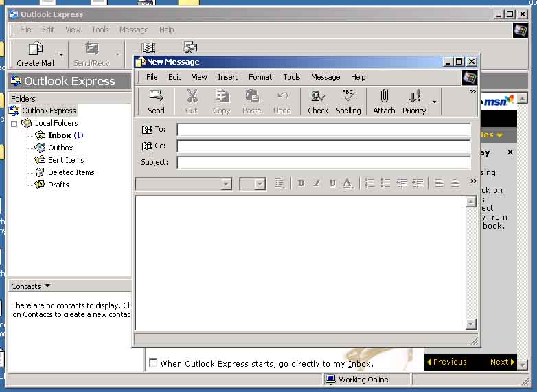Click in the Cc: recipient field
The image size is (537, 392).
[323, 146]
